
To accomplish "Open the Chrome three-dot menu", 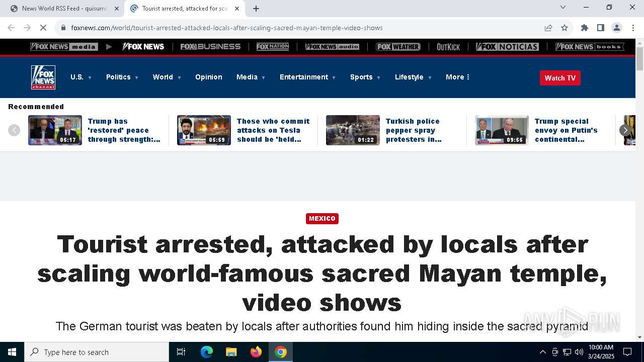I will [633, 28].
